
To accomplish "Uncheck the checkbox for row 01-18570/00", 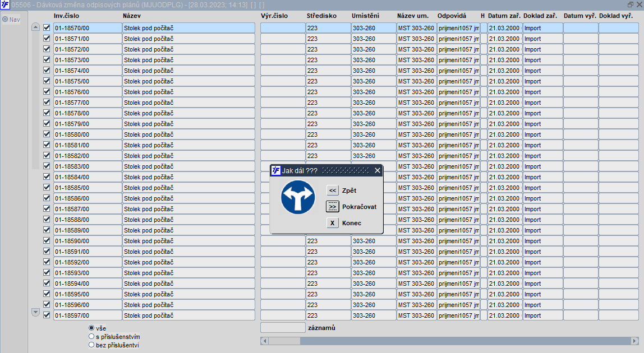I will point(47,27).
